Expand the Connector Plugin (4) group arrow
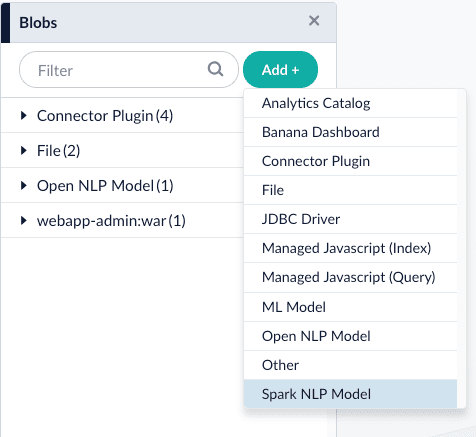Viewport: 476px width, 437px height. click(24, 116)
